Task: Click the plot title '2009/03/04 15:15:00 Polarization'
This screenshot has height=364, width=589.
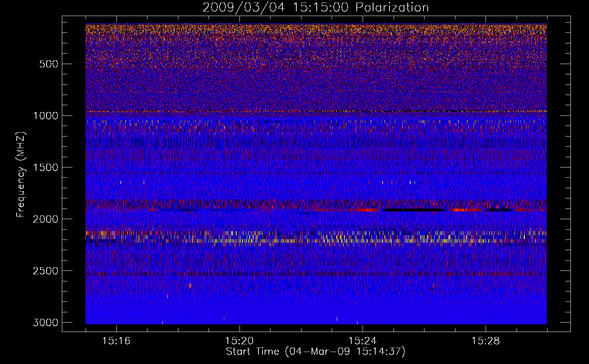Action: 316,7
